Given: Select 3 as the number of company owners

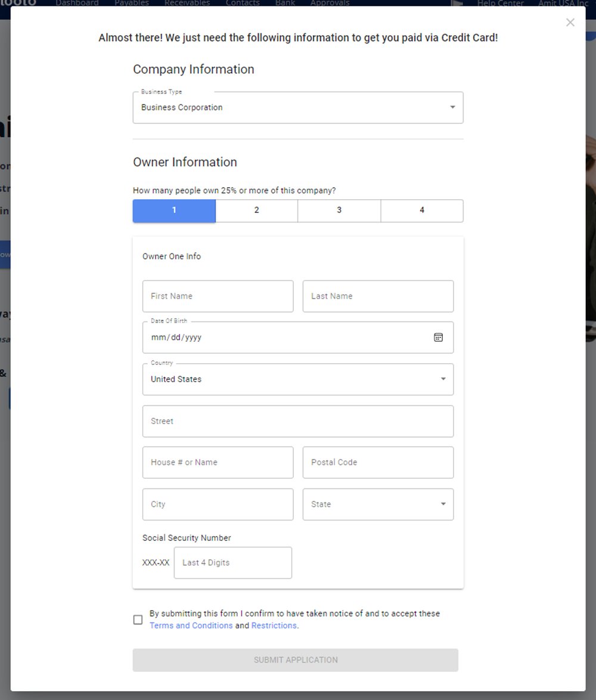Looking at the screenshot, I should (x=339, y=210).
